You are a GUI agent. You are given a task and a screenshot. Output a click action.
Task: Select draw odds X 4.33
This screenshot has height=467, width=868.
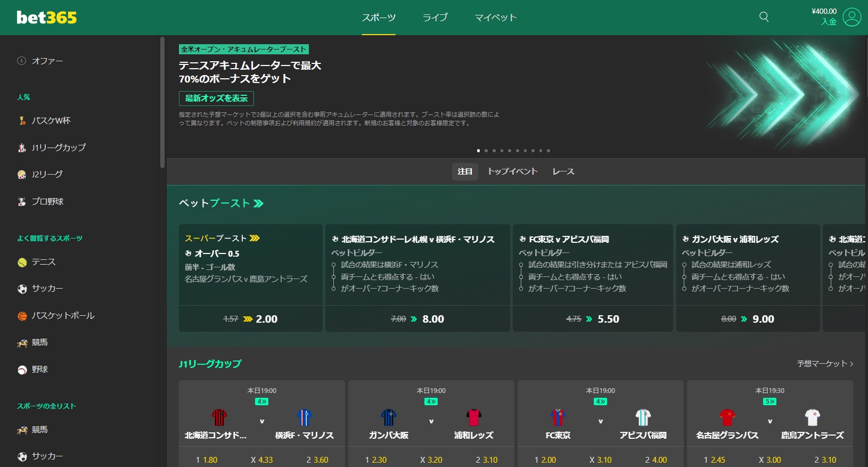[261, 460]
